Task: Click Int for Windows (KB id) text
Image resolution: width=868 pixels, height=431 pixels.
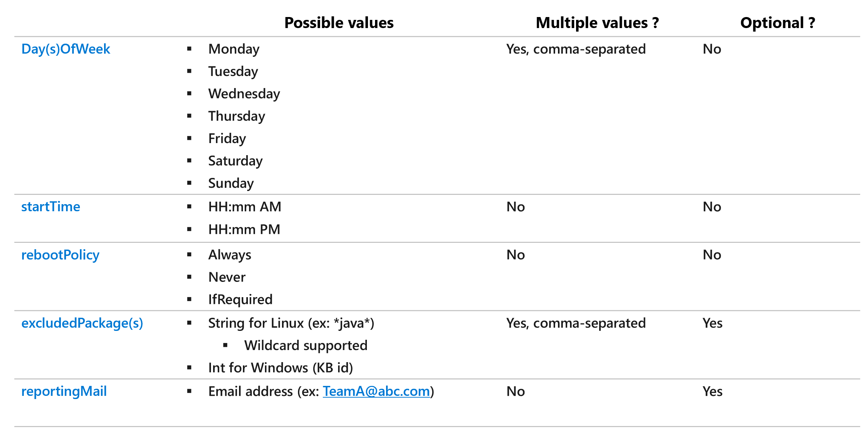Action: click(x=281, y=368)
